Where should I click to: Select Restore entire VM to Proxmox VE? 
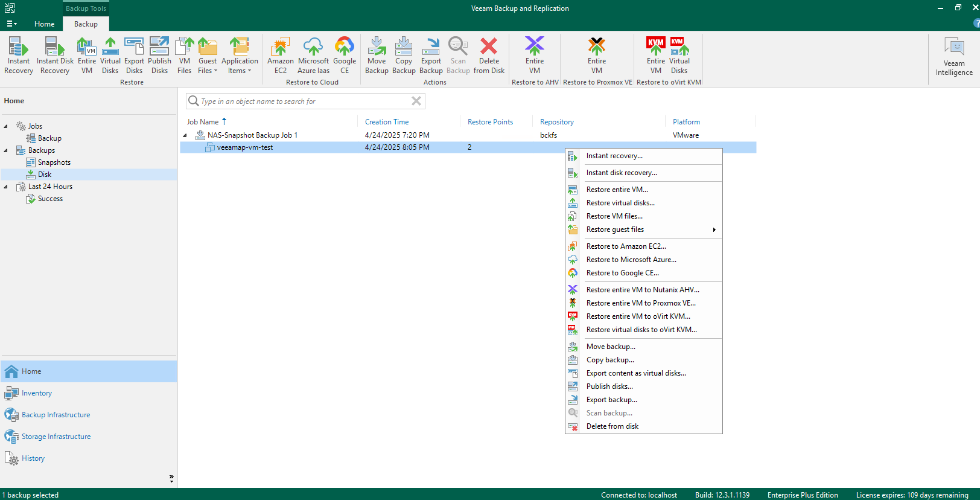643,303
